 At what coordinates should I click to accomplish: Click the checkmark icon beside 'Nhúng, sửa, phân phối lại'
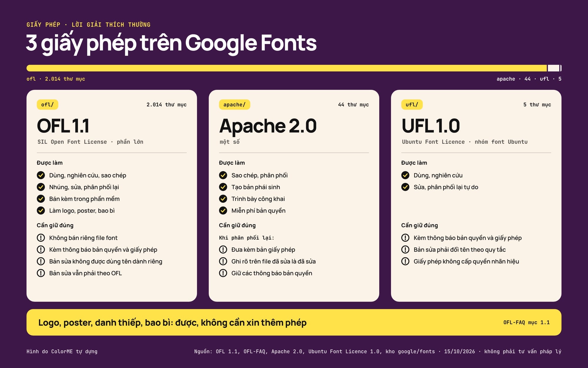tap(41, 187)
